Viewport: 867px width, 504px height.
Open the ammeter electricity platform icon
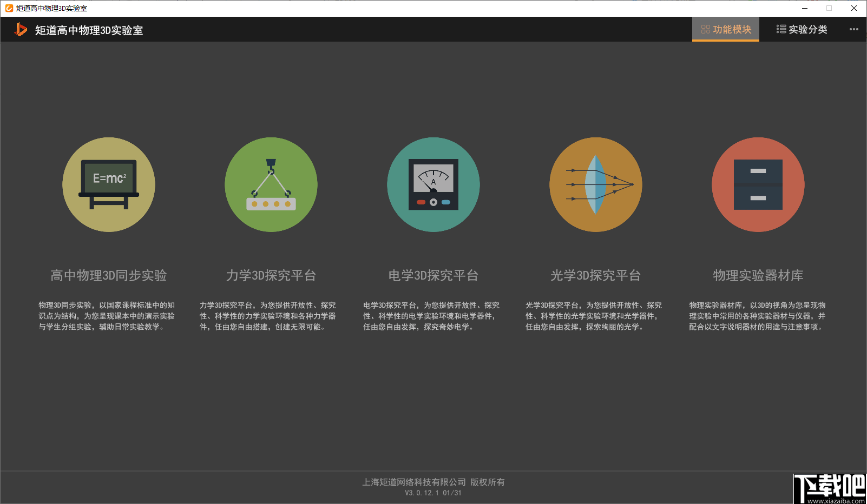433,184
